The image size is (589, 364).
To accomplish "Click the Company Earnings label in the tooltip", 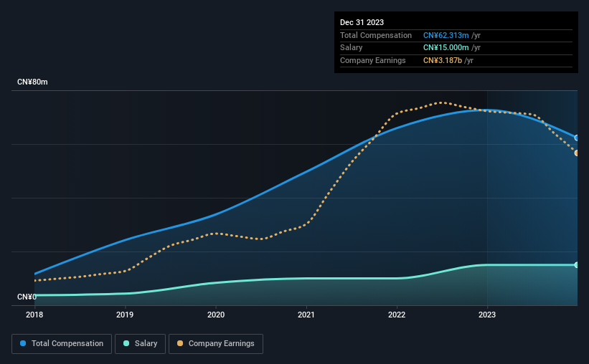I will click(x=372, y=60).
